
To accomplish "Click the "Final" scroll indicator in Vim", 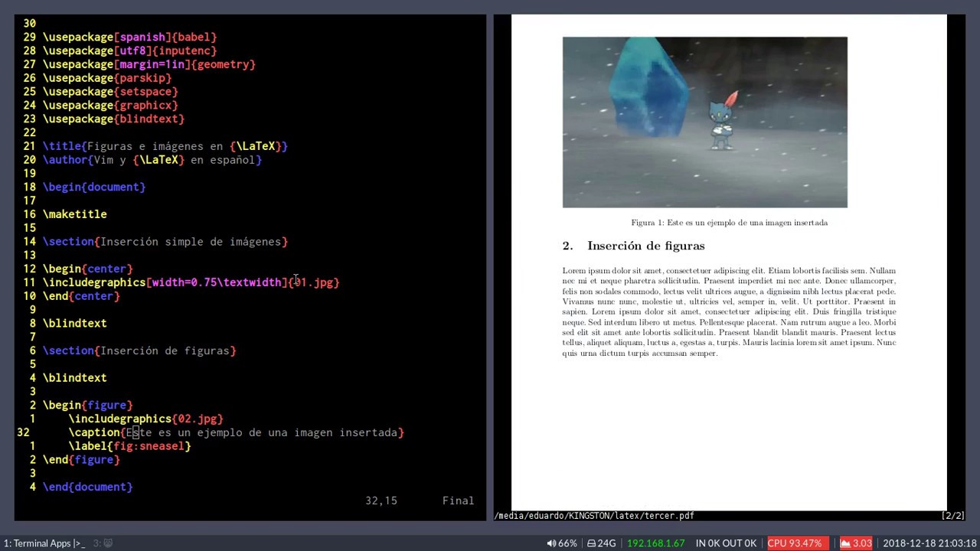I will point(458,500).
